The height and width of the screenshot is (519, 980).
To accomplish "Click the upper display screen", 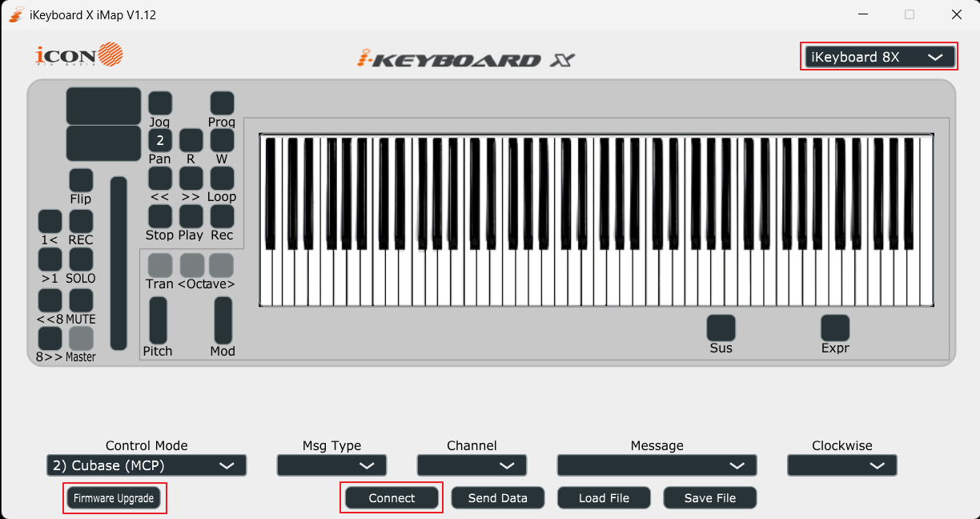I will pyautogui.click(x=103, y=106).
